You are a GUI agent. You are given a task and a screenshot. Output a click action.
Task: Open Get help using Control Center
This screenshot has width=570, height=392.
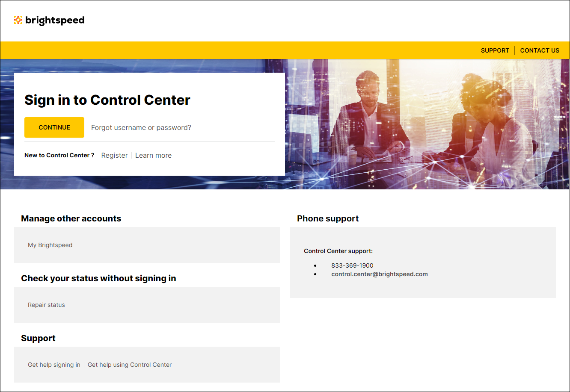tap(130, 365)
